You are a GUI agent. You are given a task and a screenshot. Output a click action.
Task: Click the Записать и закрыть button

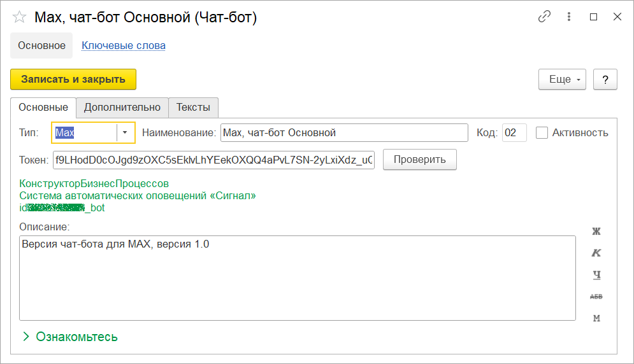point(73,80)
